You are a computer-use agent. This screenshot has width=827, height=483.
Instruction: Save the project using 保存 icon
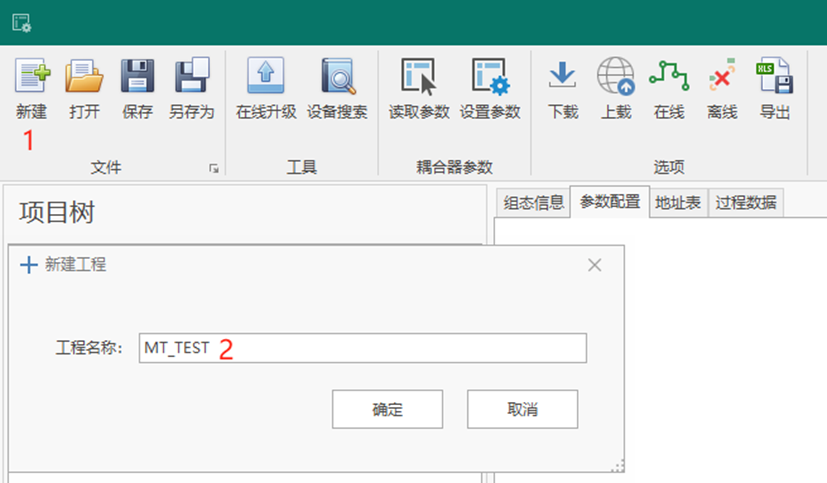pyautogui.click(x=137, y=76)
